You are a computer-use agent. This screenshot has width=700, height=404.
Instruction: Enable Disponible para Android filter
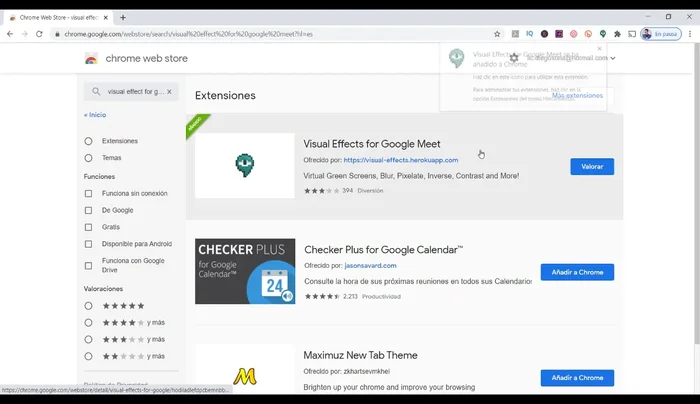[x=88, y=244]
